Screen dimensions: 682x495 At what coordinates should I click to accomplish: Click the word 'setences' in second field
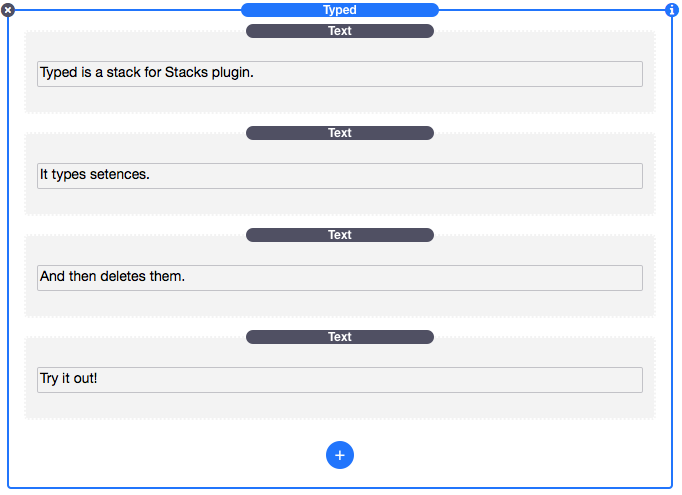point(119,175)
